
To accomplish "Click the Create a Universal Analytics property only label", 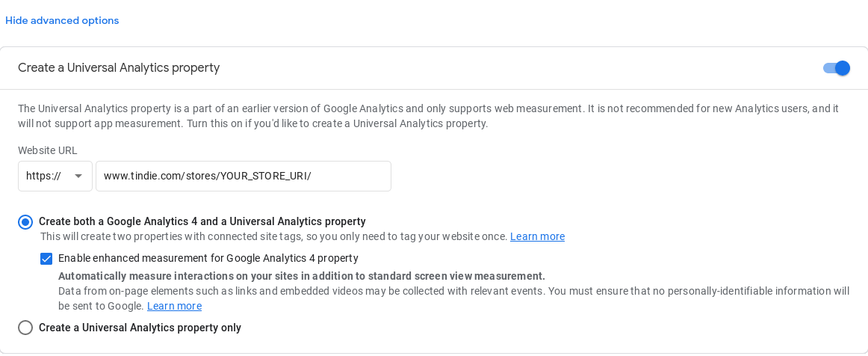I will pos(140,328).
